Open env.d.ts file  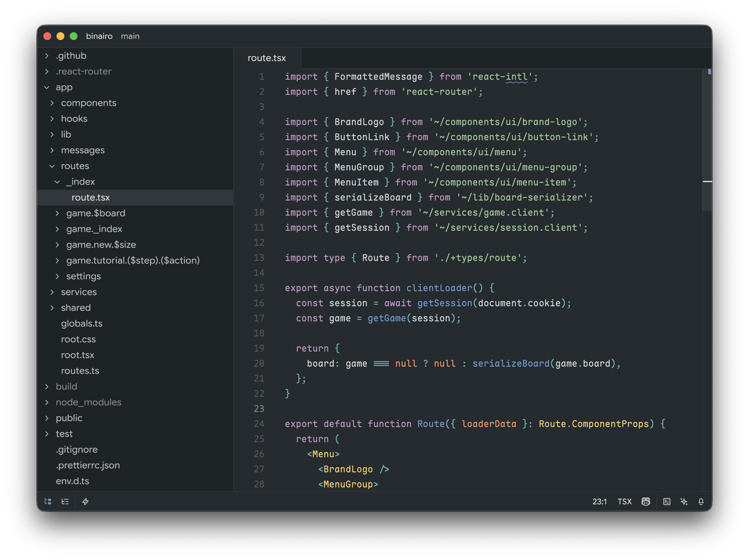[135, 481]
